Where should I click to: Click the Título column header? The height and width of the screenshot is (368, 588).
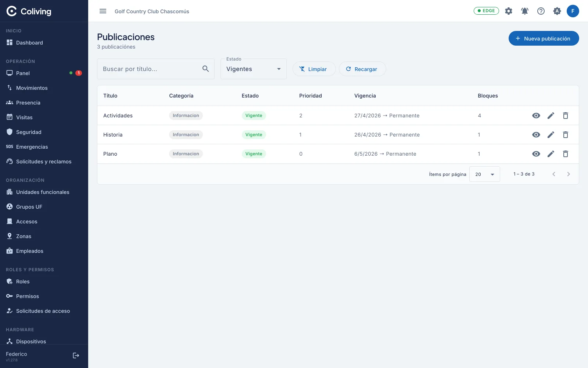pyautogui.click(x=110, y=96)
